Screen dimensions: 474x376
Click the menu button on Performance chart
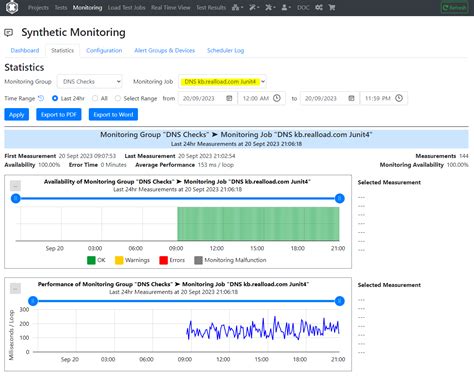(15, 288)
